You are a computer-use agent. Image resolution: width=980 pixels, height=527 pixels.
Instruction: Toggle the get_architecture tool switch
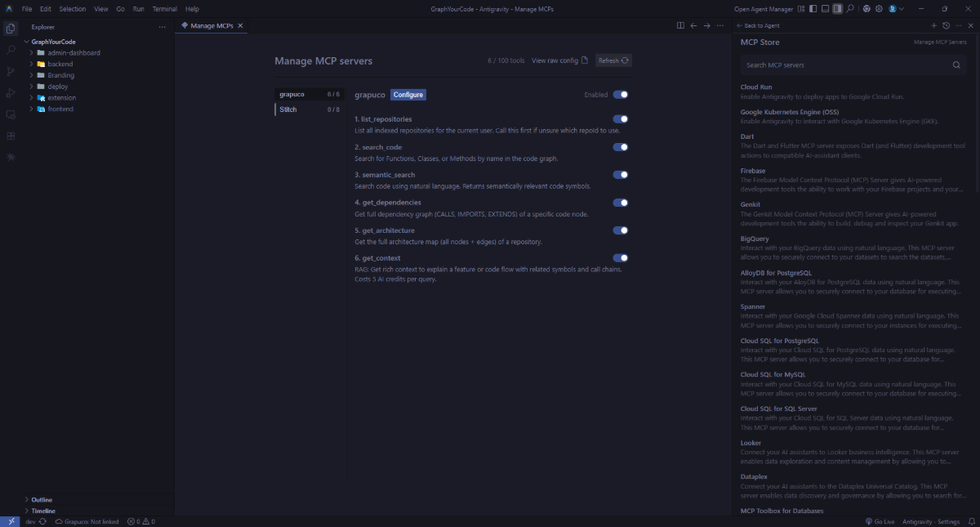[x=620, y=230]
